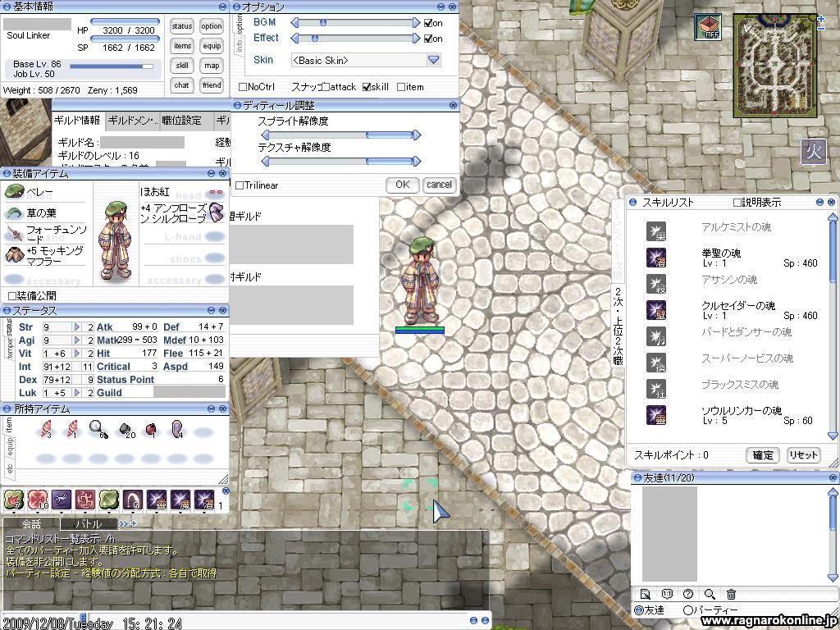Click the greyed アサシンの魂 skill icon
This screenshot has width=840, height=630.
coord(656,284)
